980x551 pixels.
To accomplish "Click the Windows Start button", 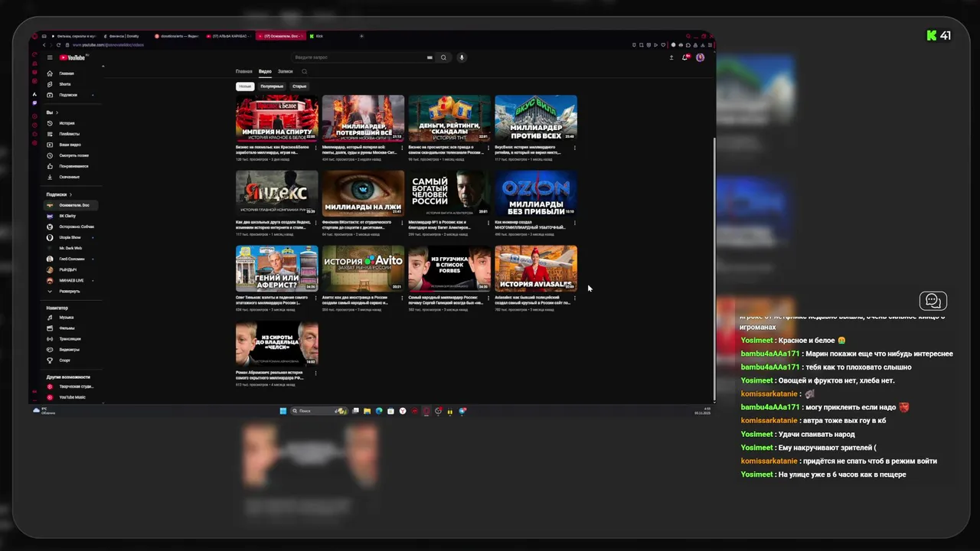I will pos(283,411).
